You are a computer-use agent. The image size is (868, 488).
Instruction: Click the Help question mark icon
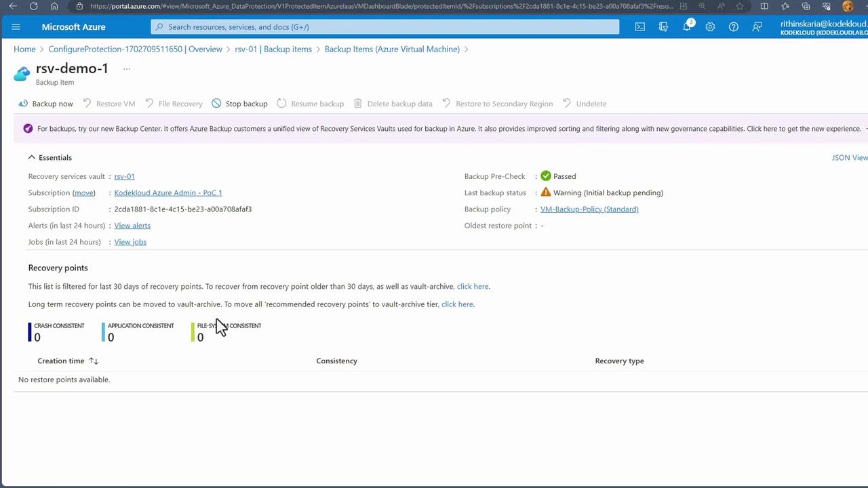(x=734, y=27)
